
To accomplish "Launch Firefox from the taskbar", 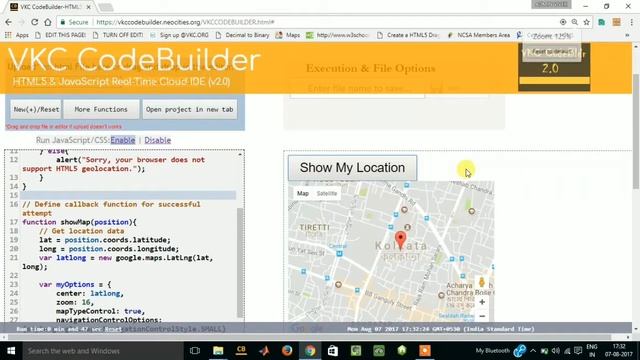I will pos(287,351).
